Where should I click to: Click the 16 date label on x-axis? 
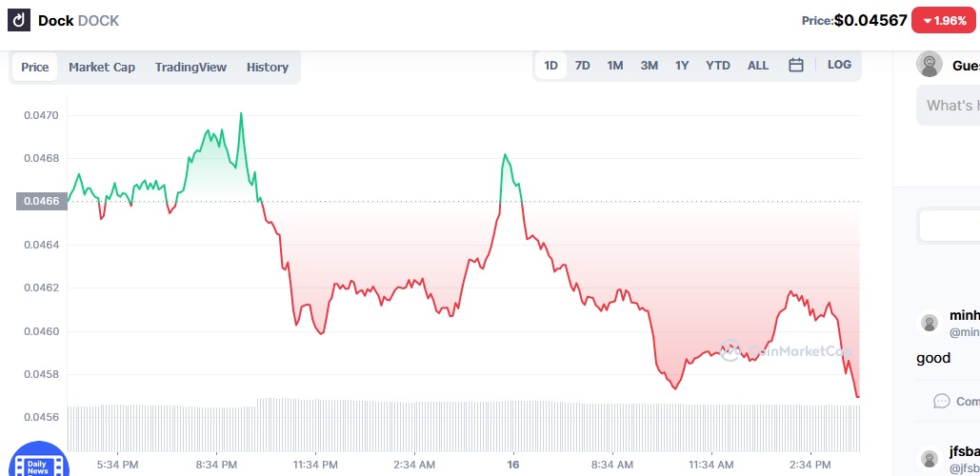(513, 465)
